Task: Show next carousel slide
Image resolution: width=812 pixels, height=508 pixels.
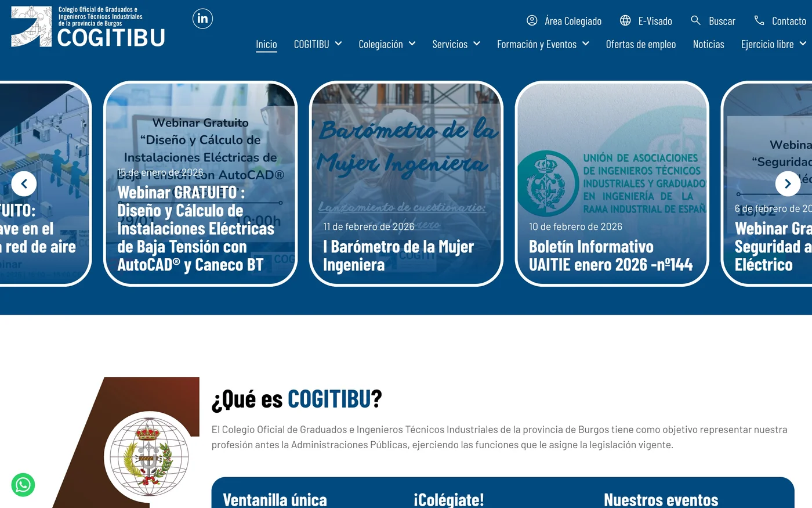Action: tap(788, 183)
